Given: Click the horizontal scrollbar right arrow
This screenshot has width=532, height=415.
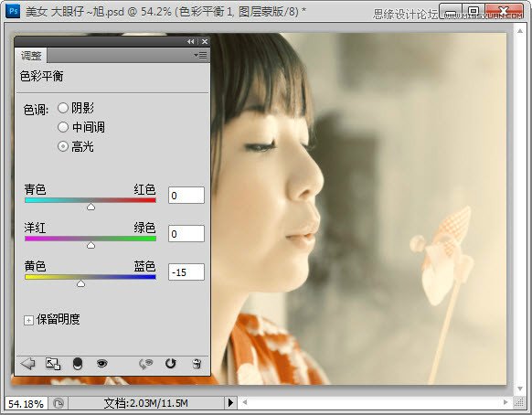Looking at the screenshot, I should [x=505, y=402].
